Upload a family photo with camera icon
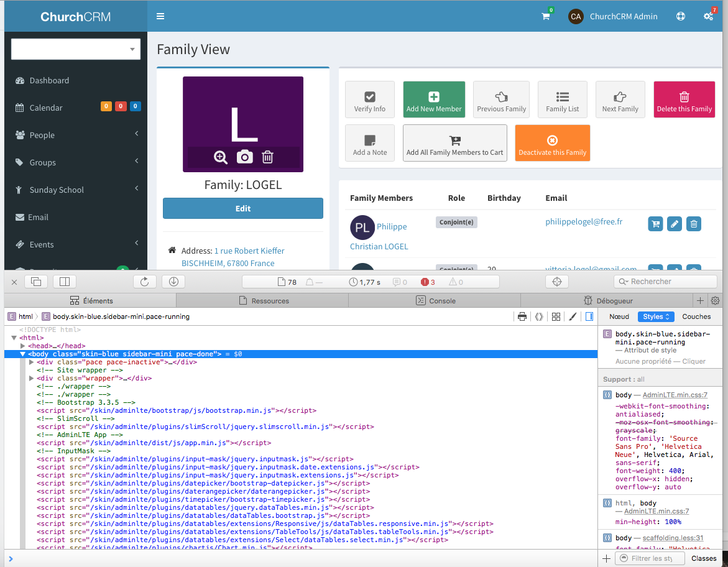 (245, 157)
